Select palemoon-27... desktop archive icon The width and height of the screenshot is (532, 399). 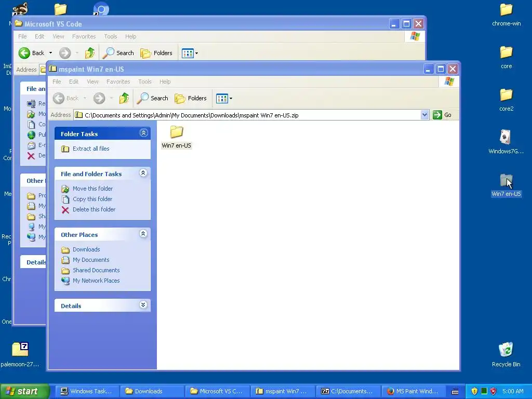point(20,355)
